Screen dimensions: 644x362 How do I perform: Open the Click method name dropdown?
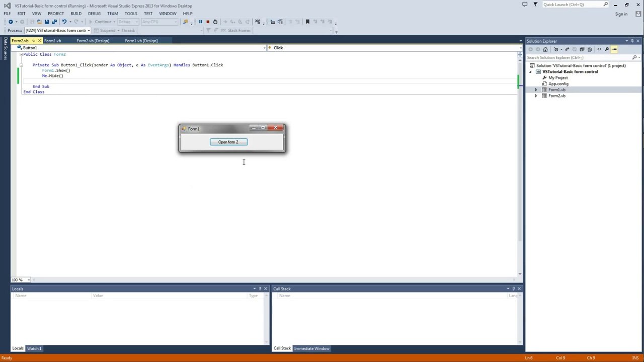520,48
